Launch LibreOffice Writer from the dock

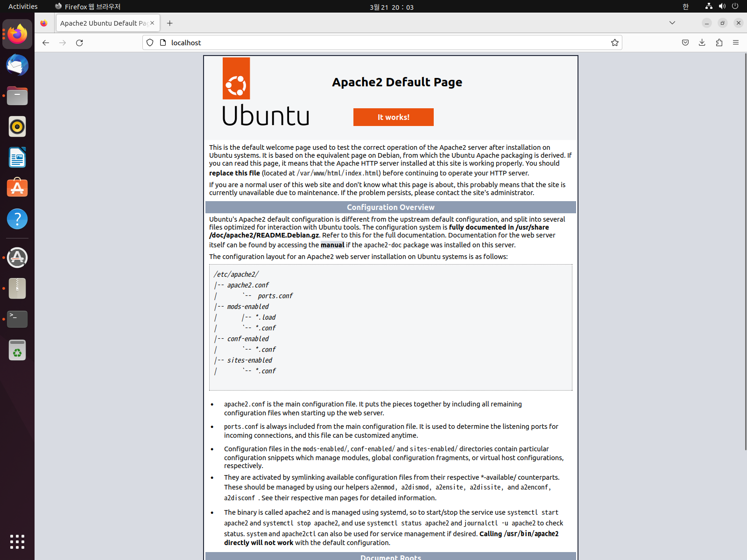(17, 157)
